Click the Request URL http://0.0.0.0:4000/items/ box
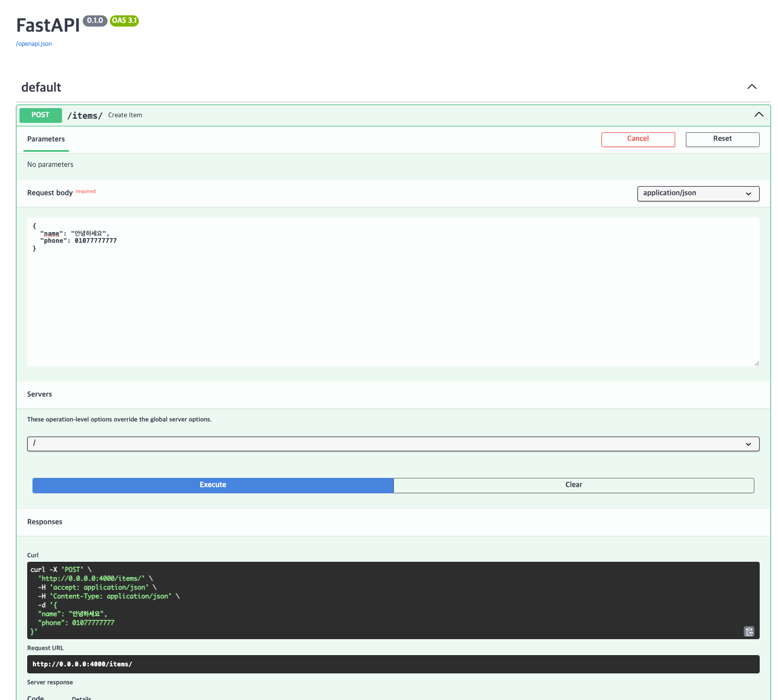Image resolution: width=778 pixels, height=700 pixels. click(x=393, y=664)
